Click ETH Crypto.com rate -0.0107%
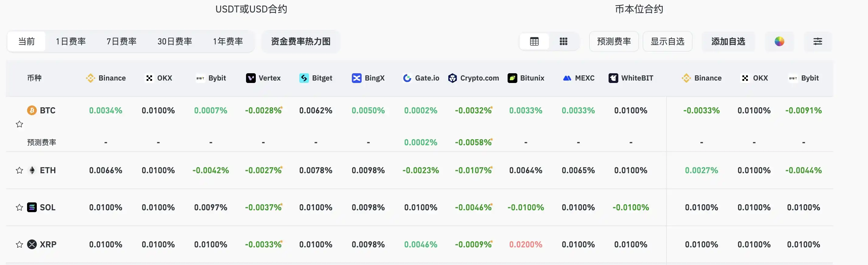The width and height of the screenshot is (868, 265). pyautogui.click(x=474, y=170)
